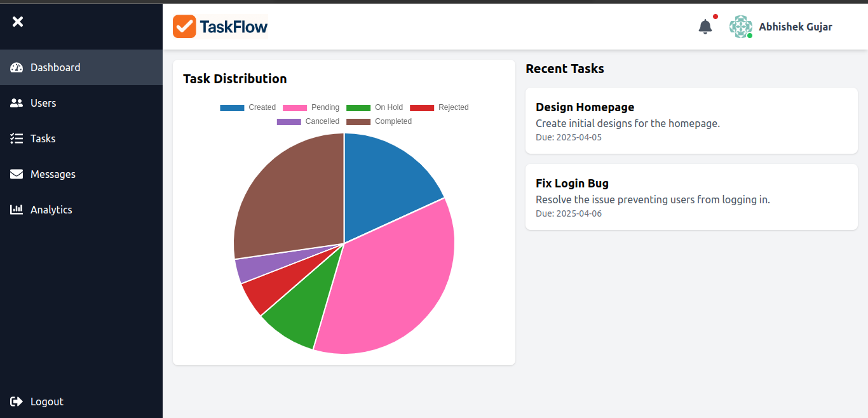Close the sidebar with the X icon
This screenshot has height=418, width=868.
pos(18,22)
